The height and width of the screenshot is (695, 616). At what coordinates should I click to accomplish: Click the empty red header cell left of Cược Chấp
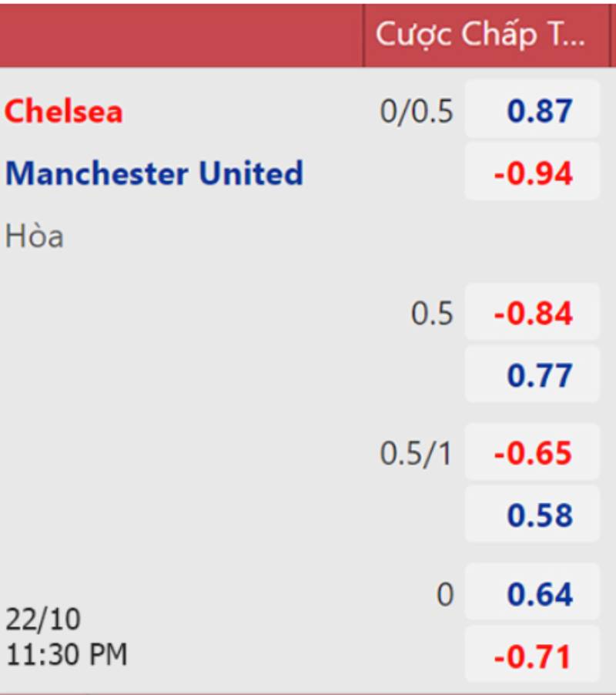[181, 35]
